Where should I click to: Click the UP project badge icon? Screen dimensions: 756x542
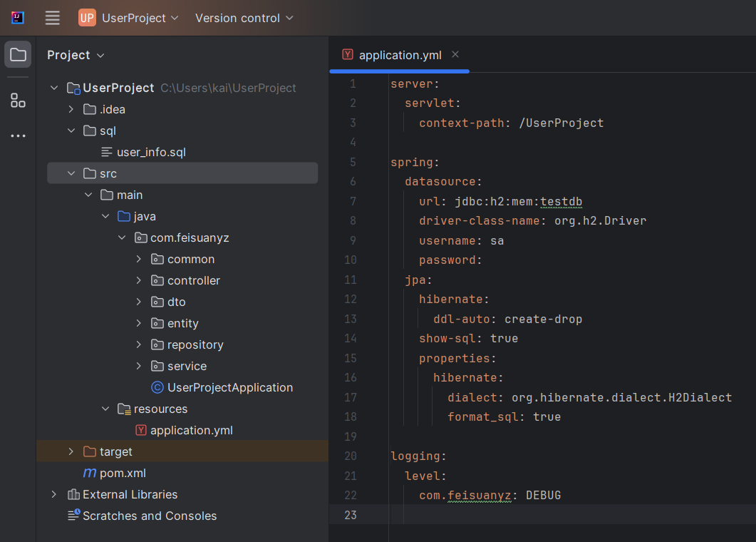click(x=87, y=18)
